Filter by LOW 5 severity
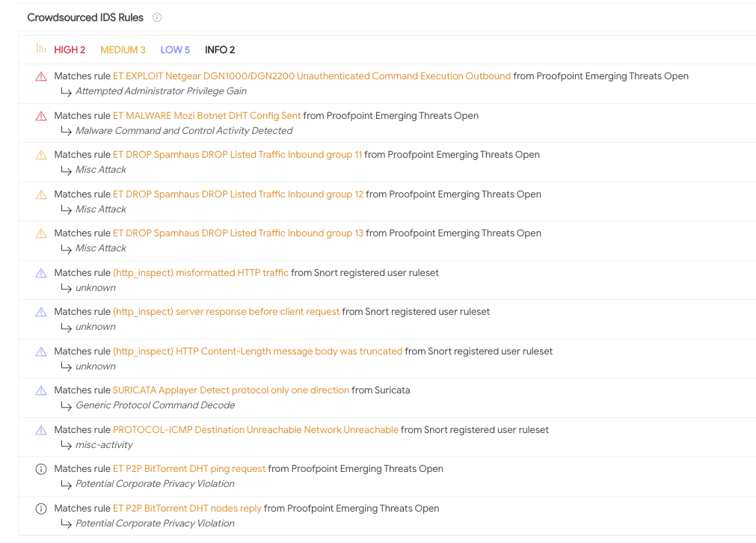 [175, 50]
